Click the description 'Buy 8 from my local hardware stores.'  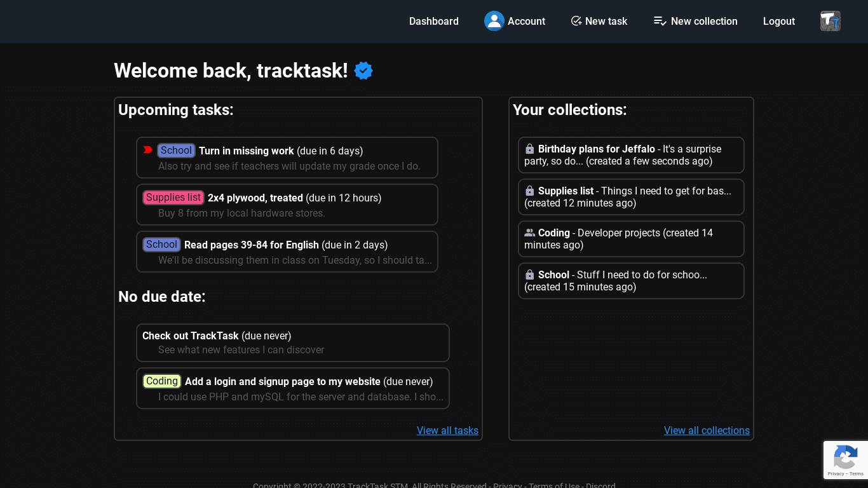tap(241, 213)
